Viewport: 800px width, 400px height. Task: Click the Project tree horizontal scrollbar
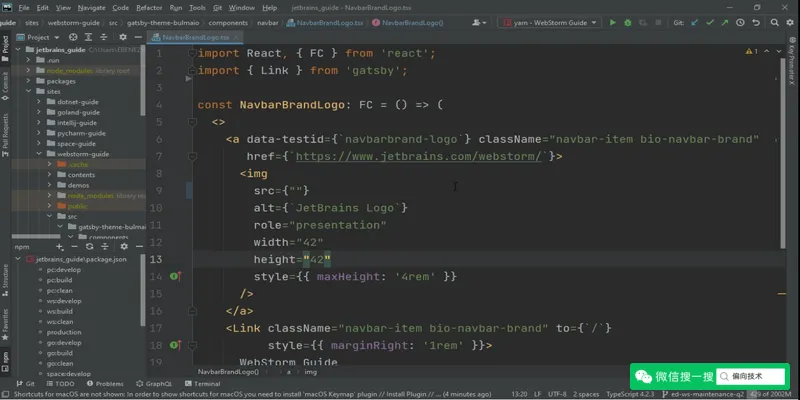[x=36, y=236]
